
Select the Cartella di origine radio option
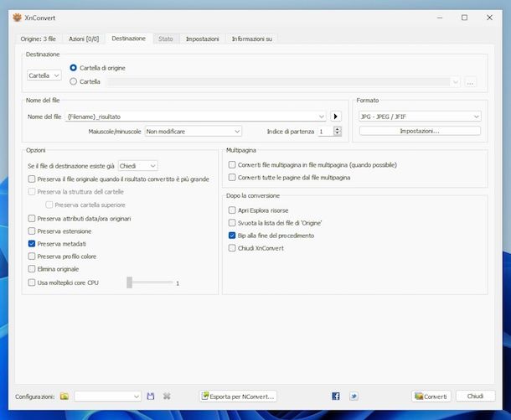[x=74, y=68]
